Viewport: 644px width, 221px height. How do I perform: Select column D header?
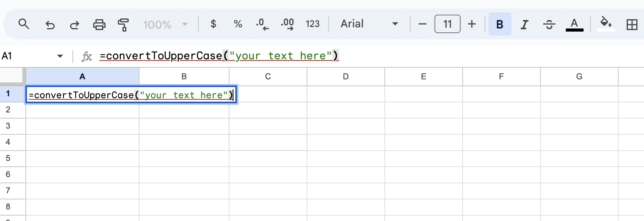click(x=345, y=77)
